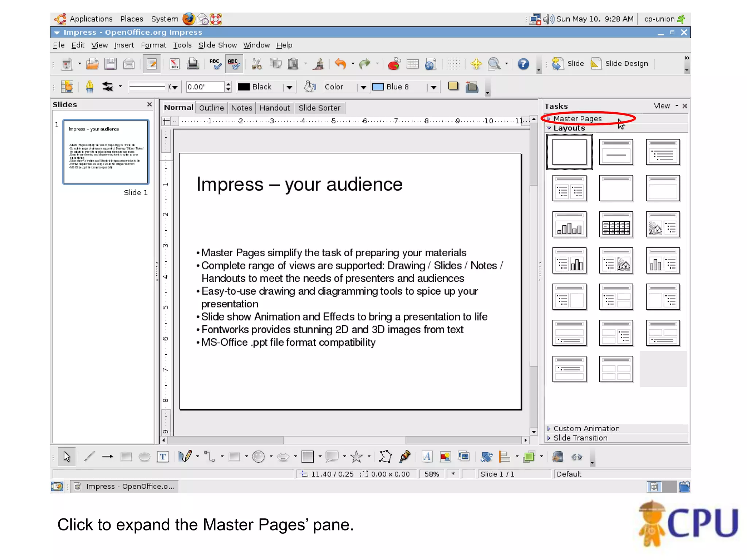
Task: Open the Places menu in top panel
Action: coord(132,19)
